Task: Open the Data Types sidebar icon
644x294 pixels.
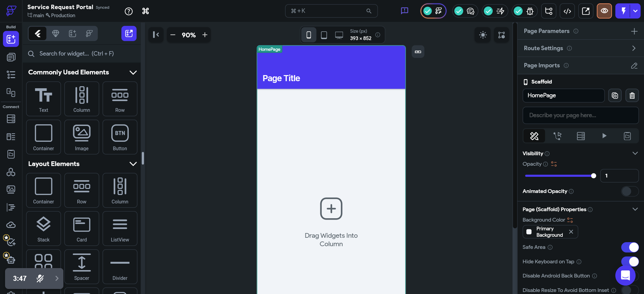Action: pyautogui.click(x=11, y=136)
